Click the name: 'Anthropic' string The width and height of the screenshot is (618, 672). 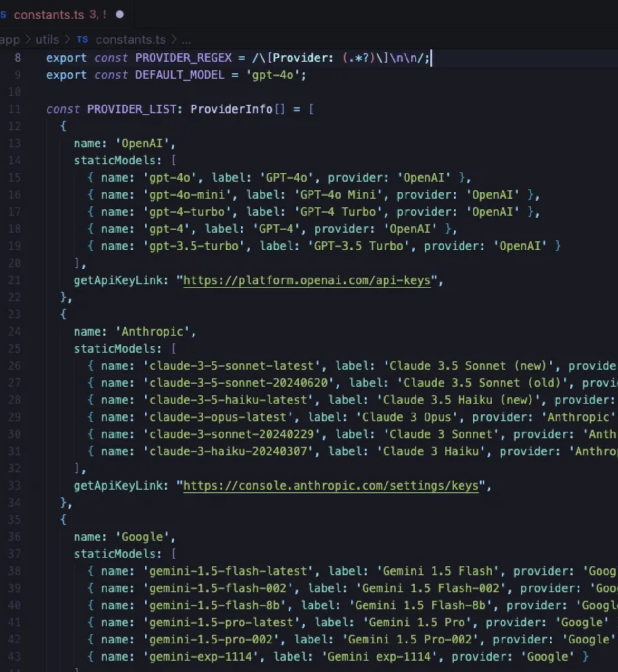click(153, 332)
